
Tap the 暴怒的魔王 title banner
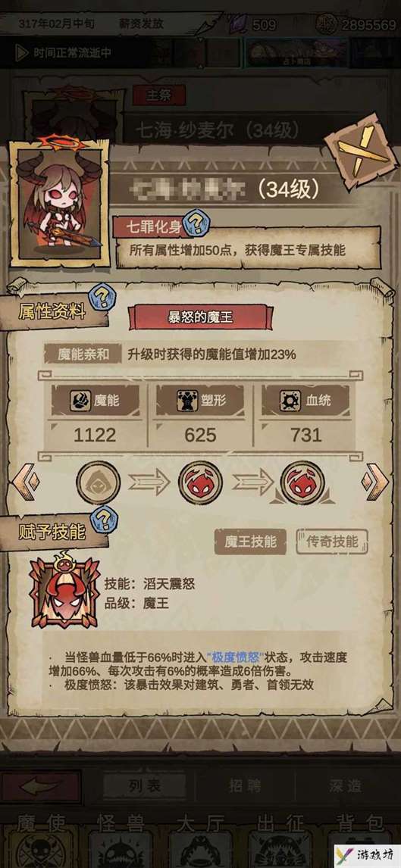pyautogui.click(x=200, y=317)
